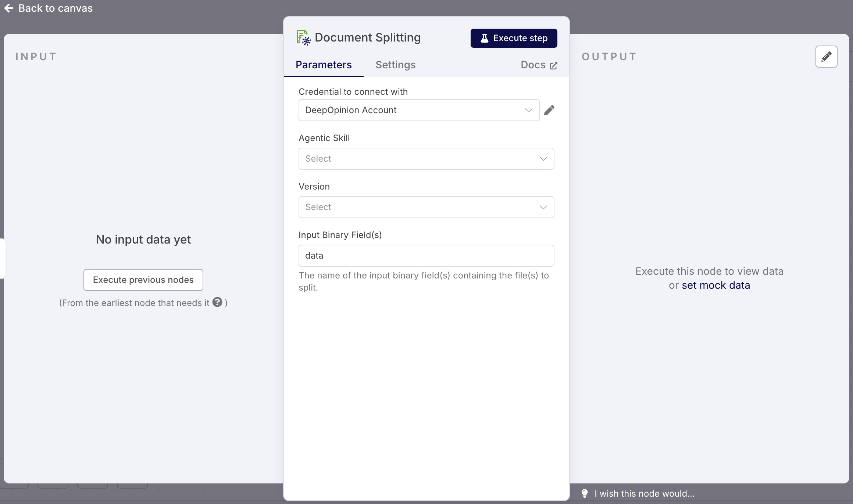This screenshot has width=853, height=504.
Task: Open the Docs link
Action: coord(539,65)
